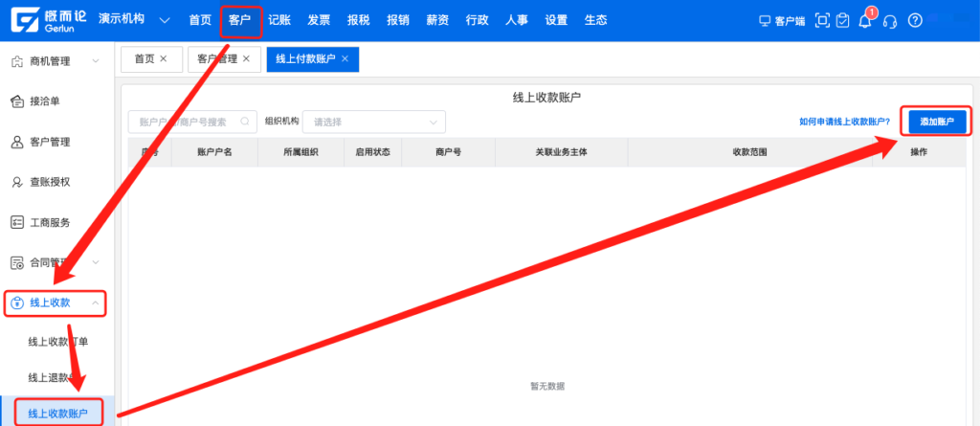Open the clipboard task icon

click(843, 21)
